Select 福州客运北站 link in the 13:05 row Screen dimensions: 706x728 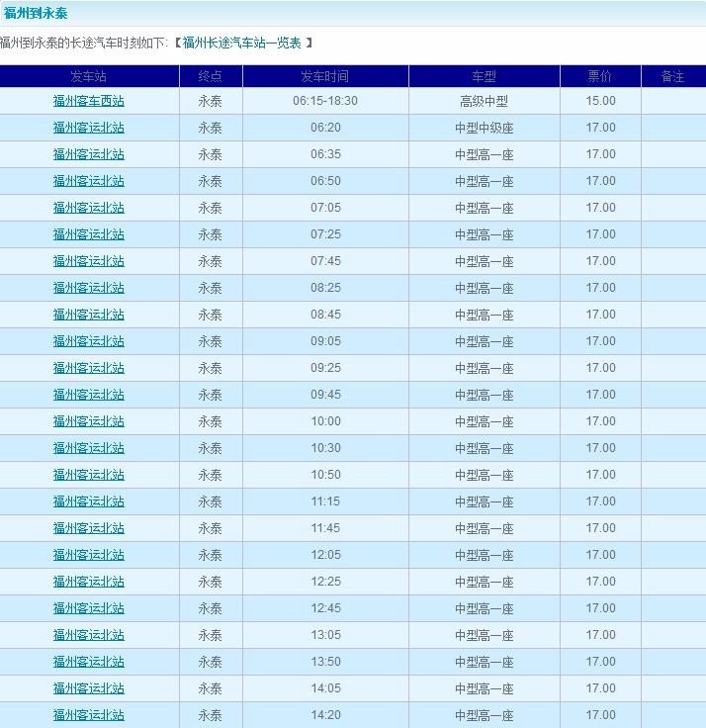tap(89, 635)
